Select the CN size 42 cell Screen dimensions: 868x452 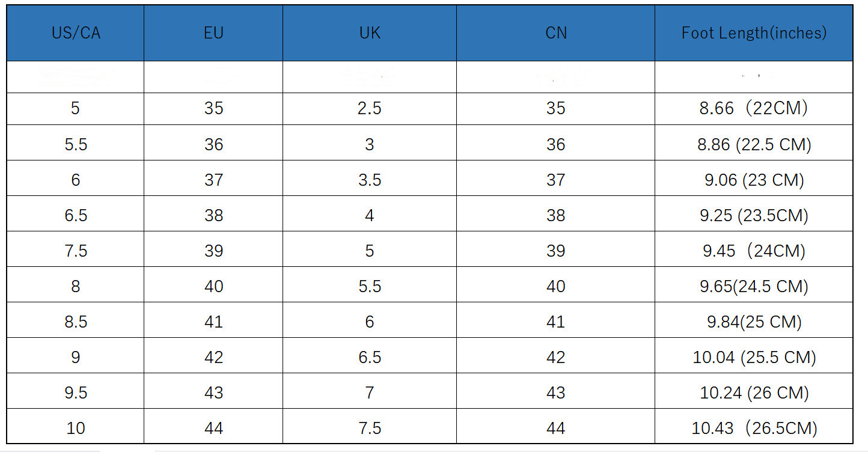[556, 357]
